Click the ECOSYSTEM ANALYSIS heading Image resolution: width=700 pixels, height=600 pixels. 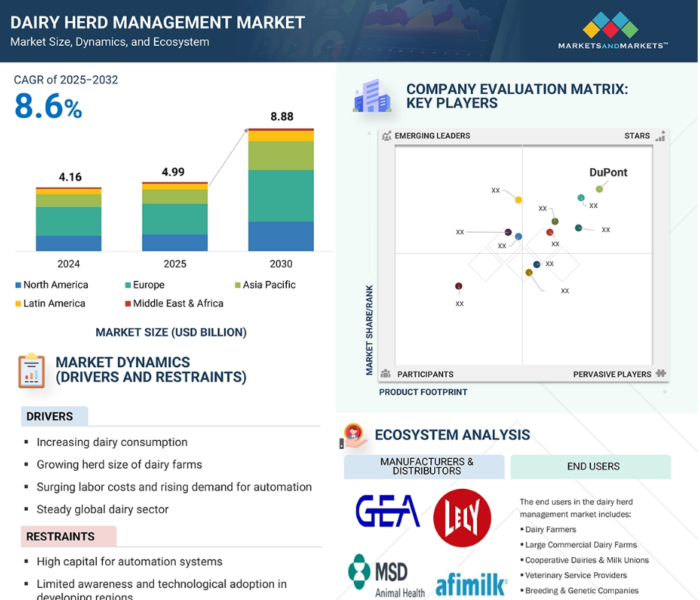(x=452, y=435)
